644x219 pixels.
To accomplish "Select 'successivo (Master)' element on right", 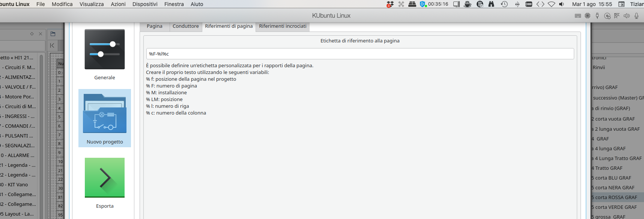I will point(618,98).
